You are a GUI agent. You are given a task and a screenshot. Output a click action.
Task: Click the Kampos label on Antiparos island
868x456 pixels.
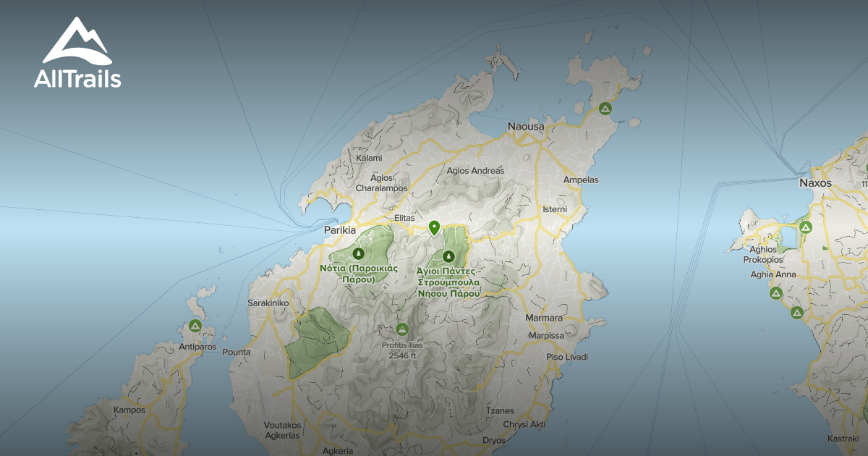(x=129, y=410)
